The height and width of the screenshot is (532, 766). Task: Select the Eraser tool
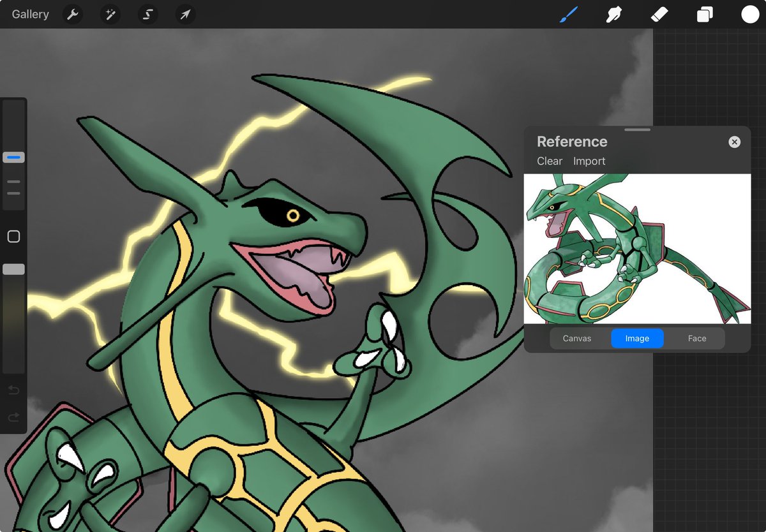(x=659, y=14)
